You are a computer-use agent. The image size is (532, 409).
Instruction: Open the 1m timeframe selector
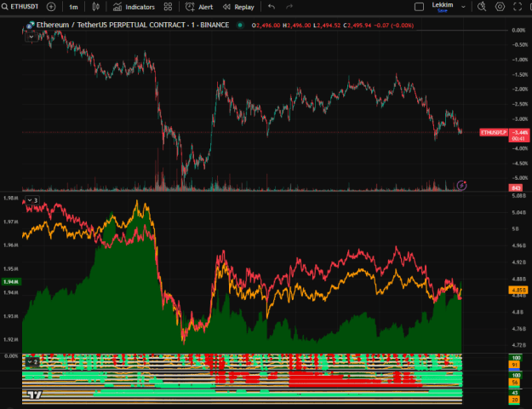coord(73,7)
